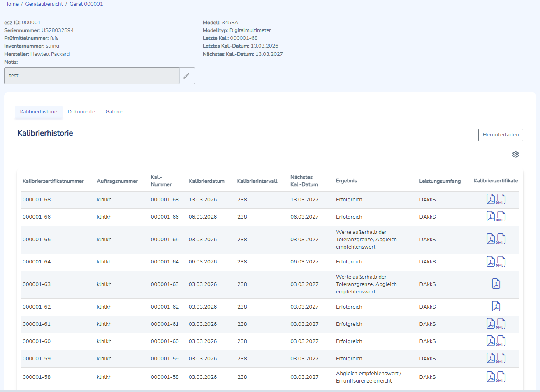Switch to the Dokumente tab

point(81,112)
